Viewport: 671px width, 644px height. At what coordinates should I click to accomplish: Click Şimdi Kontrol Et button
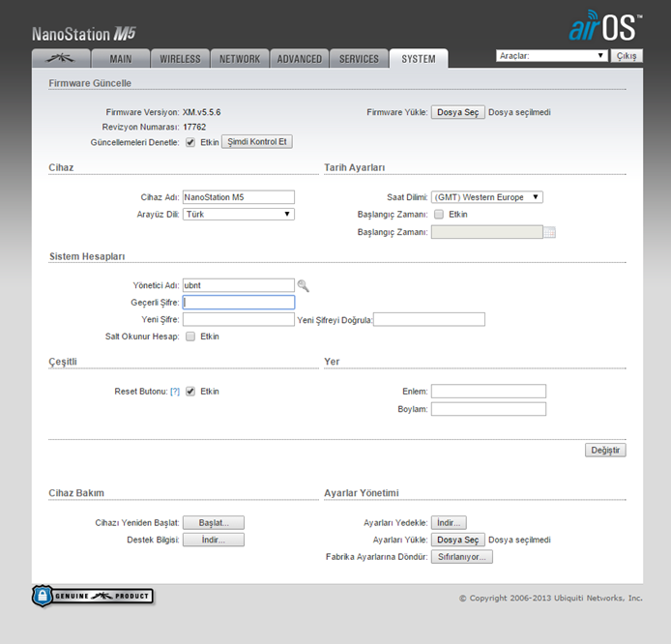point(257,141)
